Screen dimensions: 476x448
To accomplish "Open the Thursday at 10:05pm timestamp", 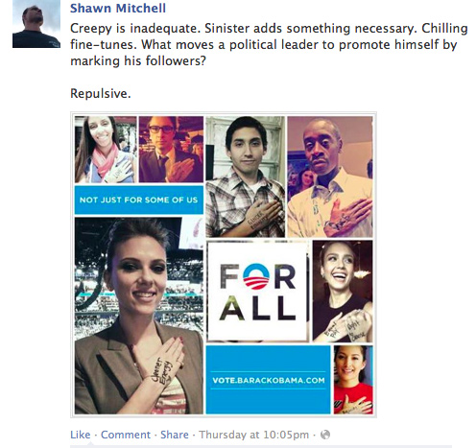I will 254,435.
